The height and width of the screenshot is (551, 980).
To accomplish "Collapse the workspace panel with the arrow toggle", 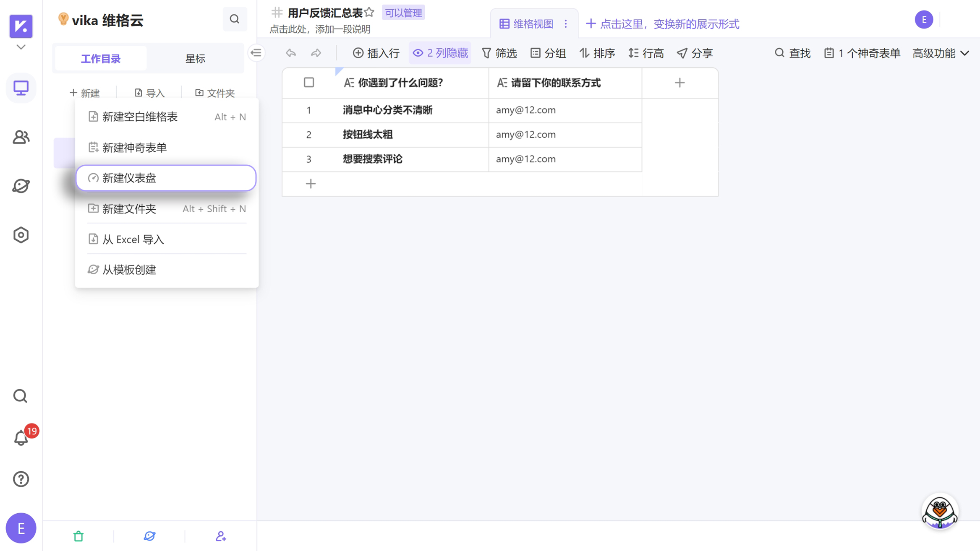I will pyautogui.click(x=256, y=53).
